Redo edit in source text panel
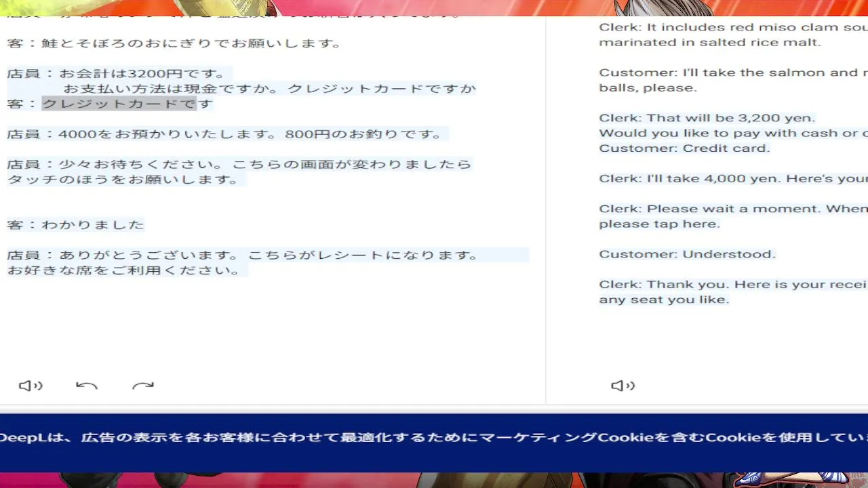The height and width of the screenshot is (488, 868). click(143, 386)
